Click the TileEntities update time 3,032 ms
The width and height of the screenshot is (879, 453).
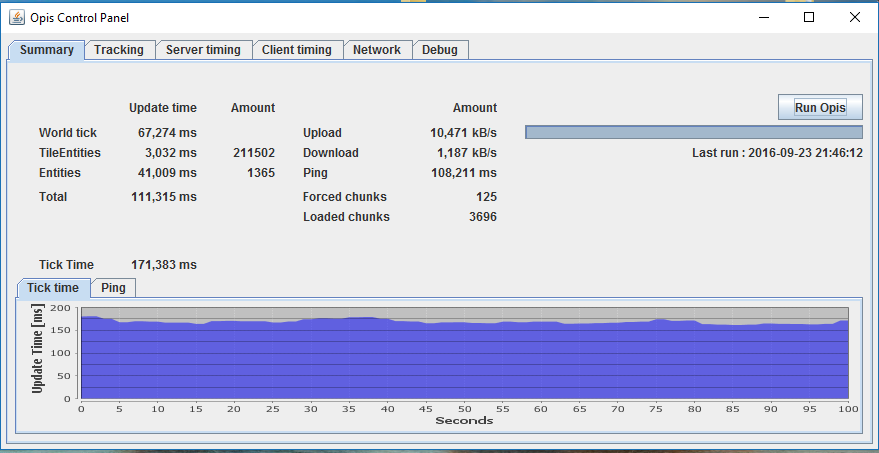(x=170, y=153)
